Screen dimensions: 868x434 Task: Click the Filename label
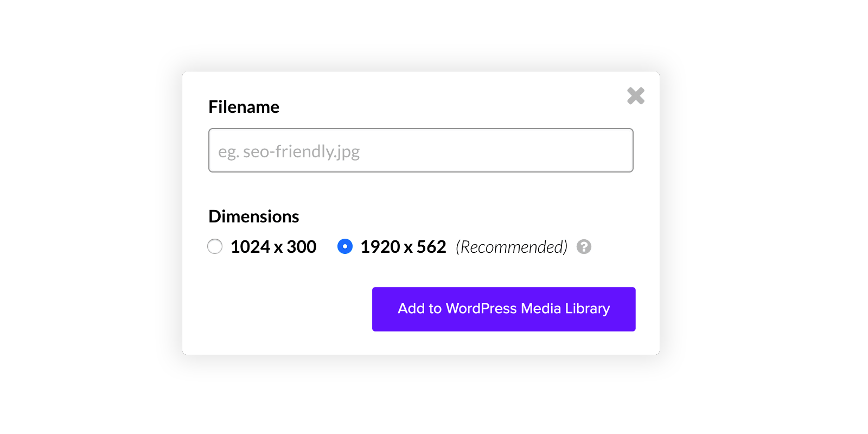click(x=244, y=107)
